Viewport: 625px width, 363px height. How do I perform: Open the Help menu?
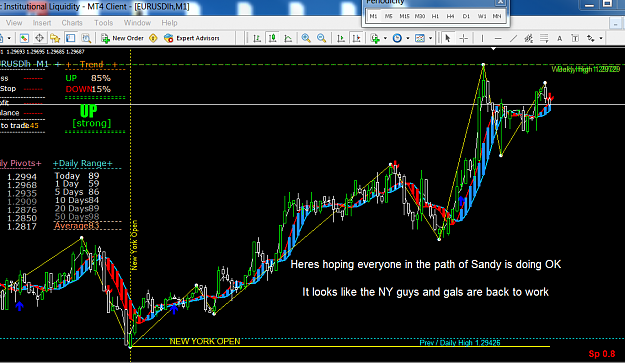[169, 23]
